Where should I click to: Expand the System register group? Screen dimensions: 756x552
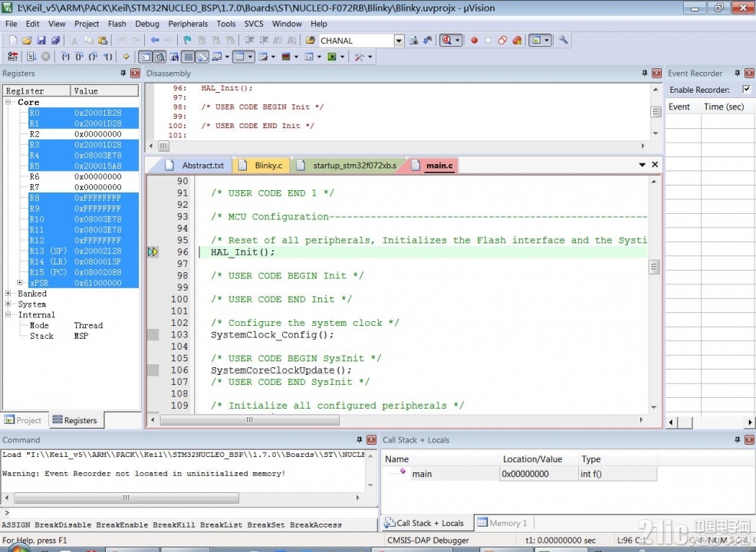pyautogui.click(x=8, y=304)
